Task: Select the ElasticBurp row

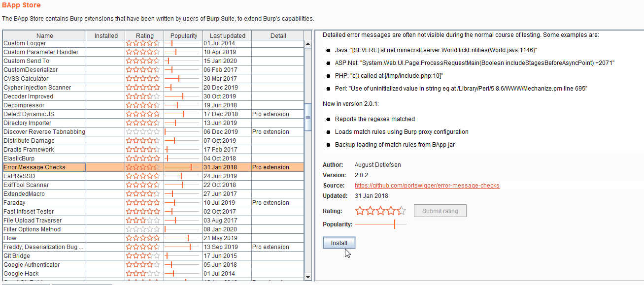Action: pyautogui.click(x=153, y=158)
